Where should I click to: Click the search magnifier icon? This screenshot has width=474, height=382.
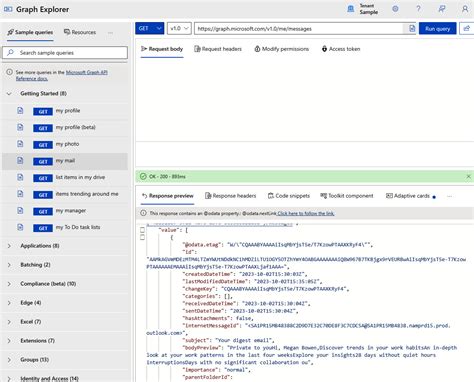coord(11,53)
